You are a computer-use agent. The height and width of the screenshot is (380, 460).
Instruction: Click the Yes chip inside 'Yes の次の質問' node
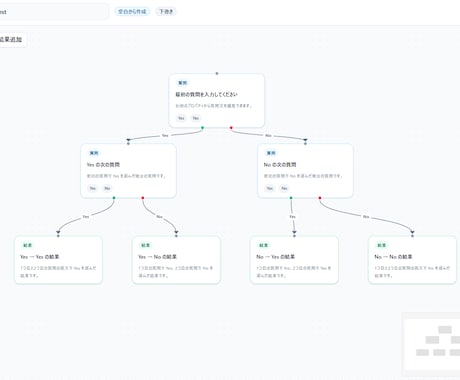coord(93,188)
